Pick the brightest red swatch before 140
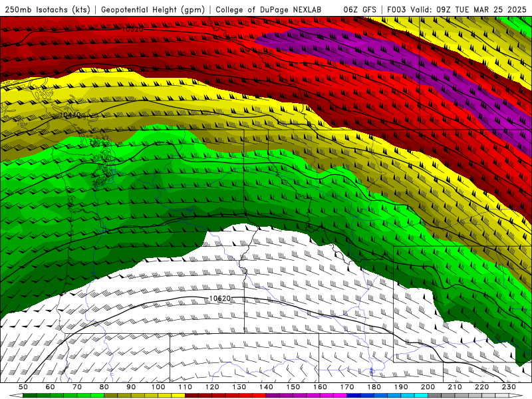The width and height of the screenshot is (532, 399). click(259, 396)
